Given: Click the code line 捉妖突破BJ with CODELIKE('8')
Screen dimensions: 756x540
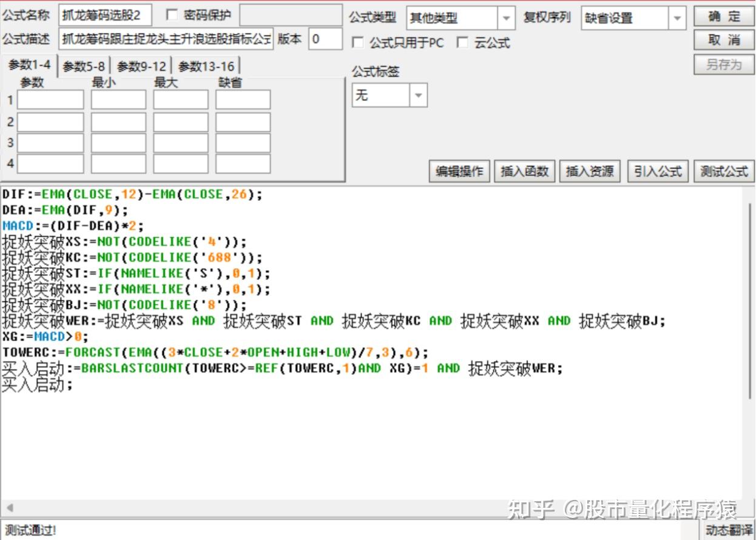Looking at the screenshot, I should click(124, 305).
